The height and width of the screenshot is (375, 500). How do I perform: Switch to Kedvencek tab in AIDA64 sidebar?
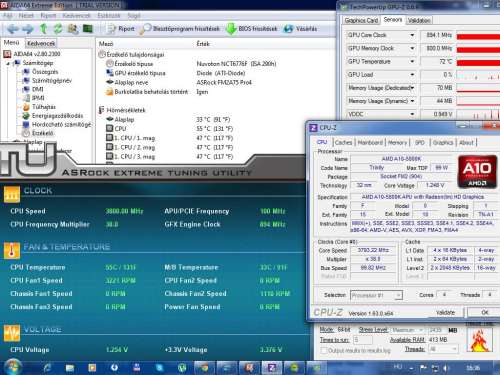(x=41, y=43)
